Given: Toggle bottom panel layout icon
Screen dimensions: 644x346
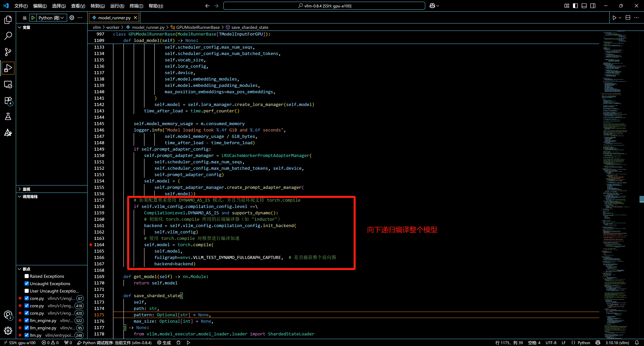Looking at the screenshot, I should [x=584, y=6].
